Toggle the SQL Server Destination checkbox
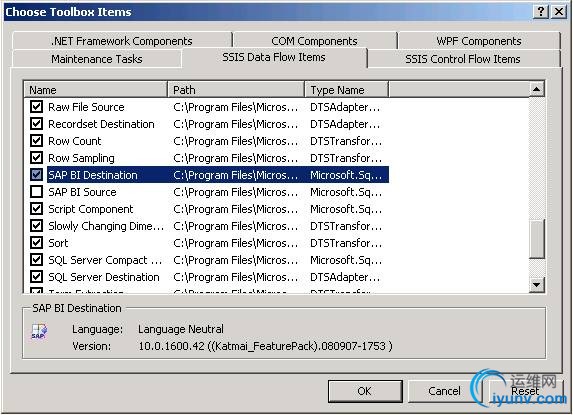The height and width of the screenshot is (415, 573). (x=36, y=277)
